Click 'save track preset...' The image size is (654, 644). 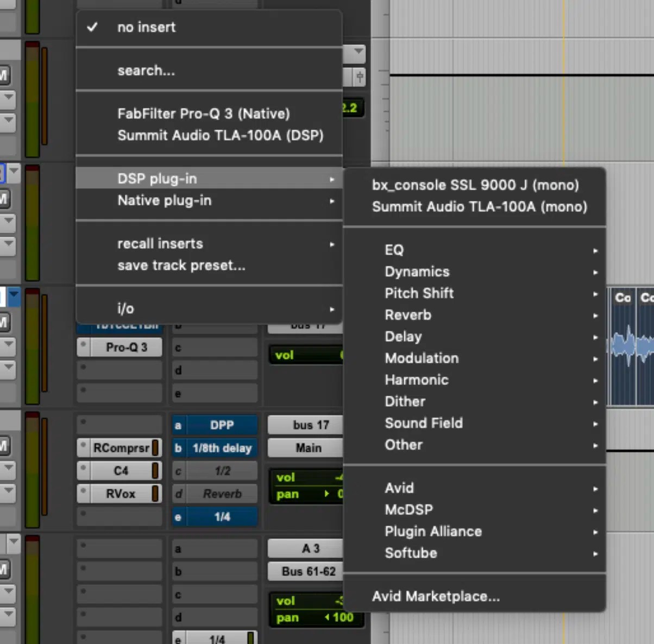tap(209, 266)
